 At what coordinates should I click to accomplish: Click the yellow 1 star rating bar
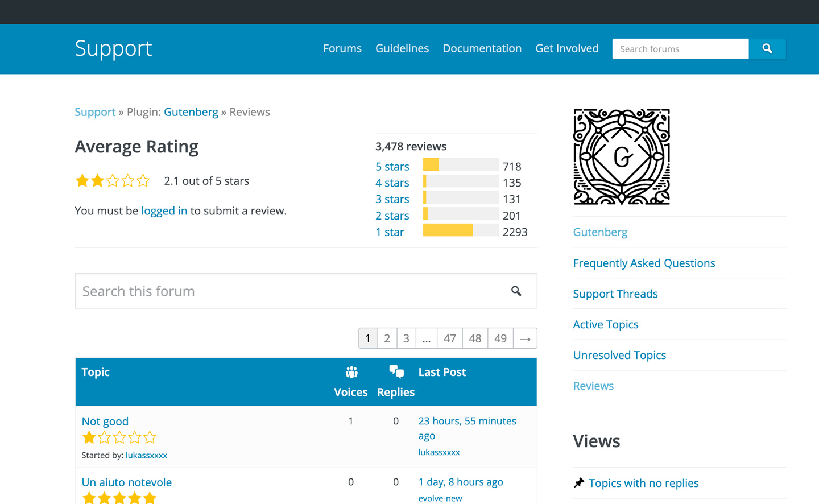(x=448, y=230)
